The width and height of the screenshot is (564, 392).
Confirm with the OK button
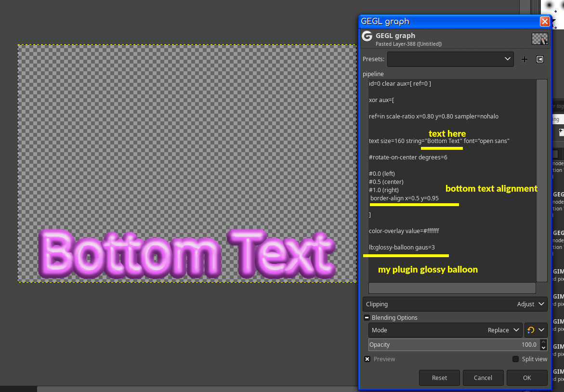(527, 378)
